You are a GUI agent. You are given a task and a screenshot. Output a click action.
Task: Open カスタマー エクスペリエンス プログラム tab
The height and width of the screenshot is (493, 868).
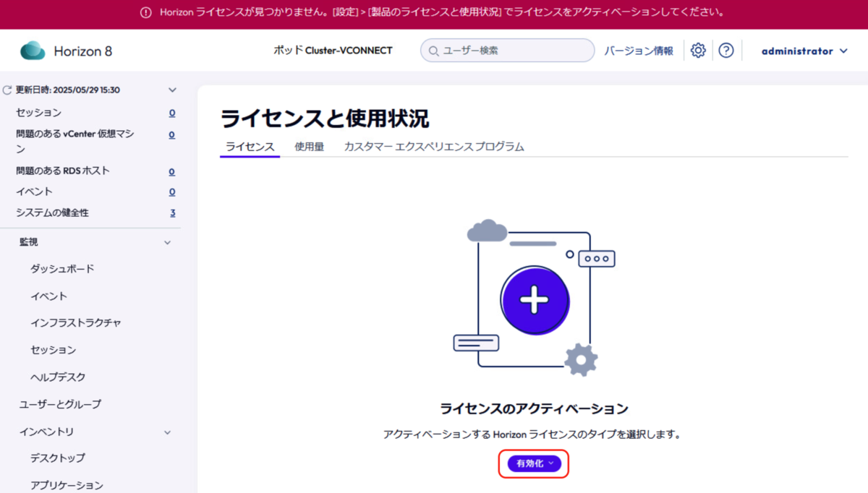pyautogui.click(x=434, y=147)
